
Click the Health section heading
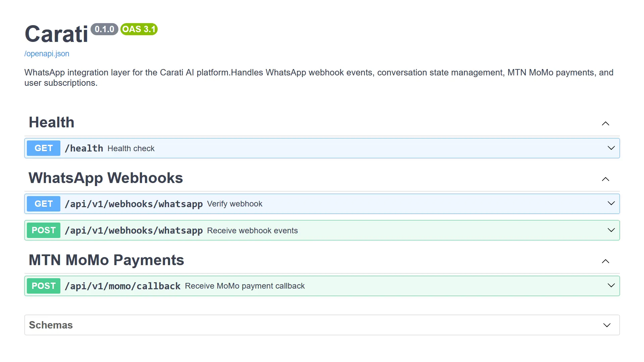point(52,122)
